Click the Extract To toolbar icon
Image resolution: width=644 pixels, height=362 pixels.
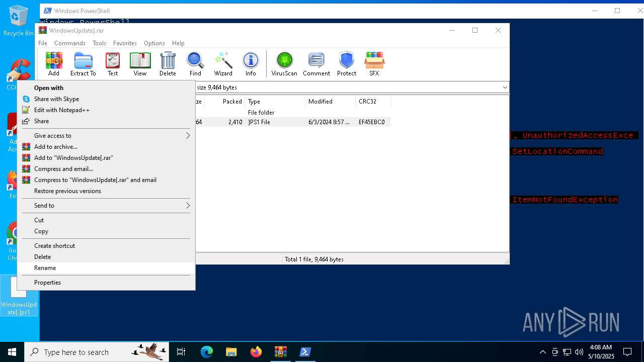[83, 64]
